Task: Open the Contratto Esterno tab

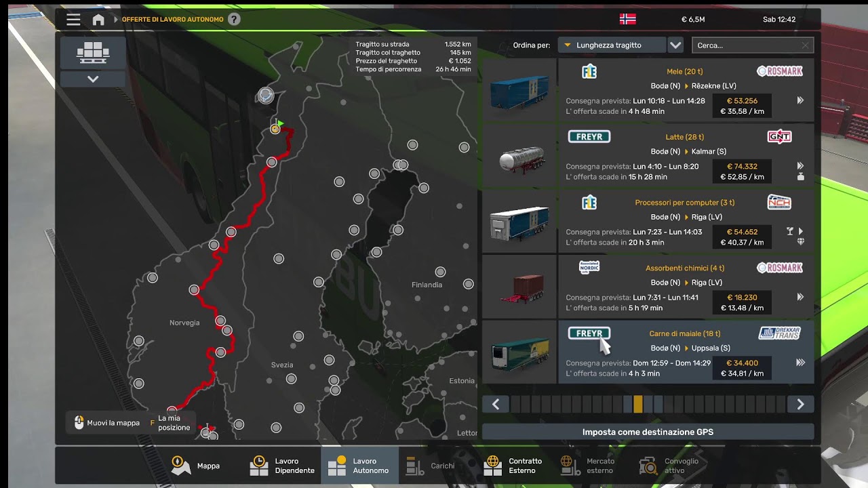Action: coord(514,466)
